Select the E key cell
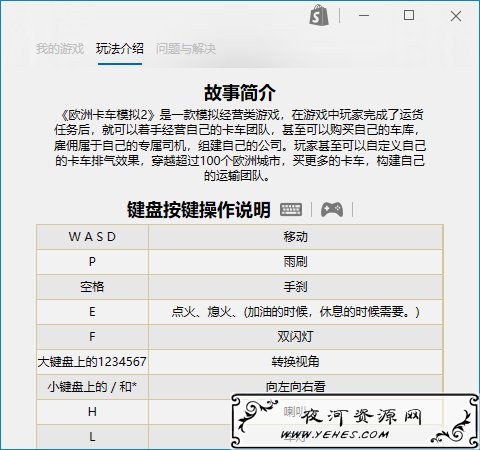The width and height of the screenshot is (480, 450). (92, 312)
